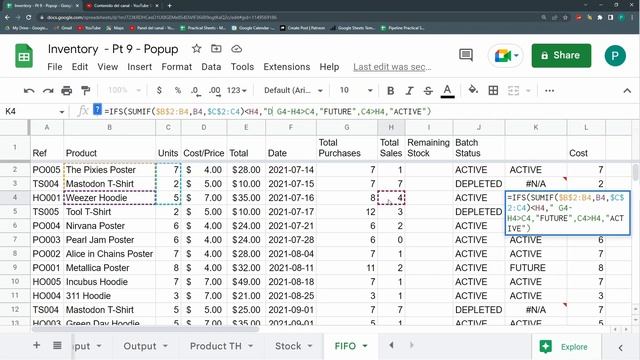Open the all sheets list

click(x=57, y=346)
